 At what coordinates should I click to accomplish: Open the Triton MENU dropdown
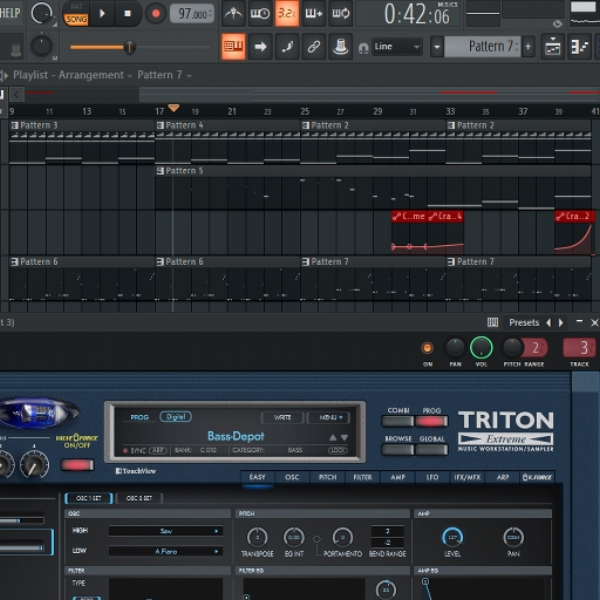coord(330,417)
